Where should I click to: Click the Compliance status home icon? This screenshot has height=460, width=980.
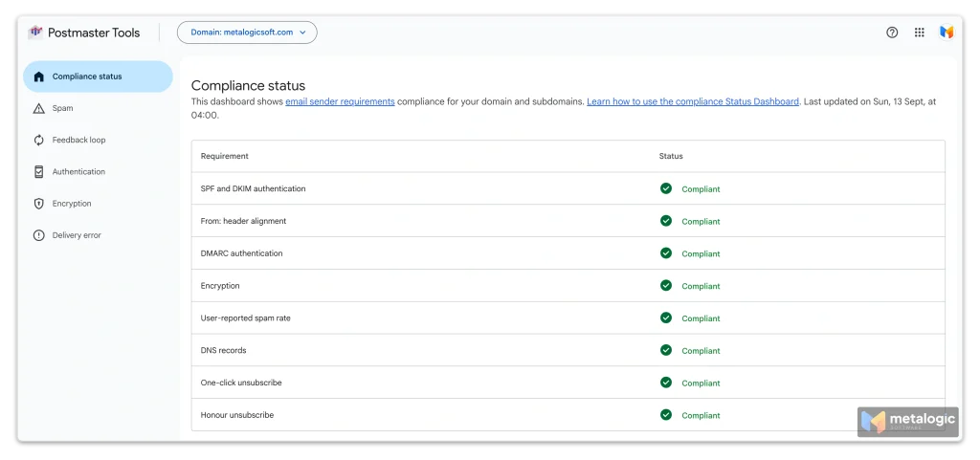click(x=38, y=77)
